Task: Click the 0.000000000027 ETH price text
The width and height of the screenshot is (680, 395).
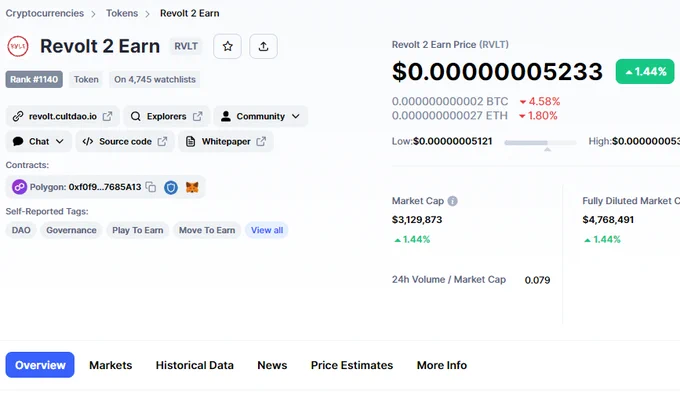Action: coord(449,116)
